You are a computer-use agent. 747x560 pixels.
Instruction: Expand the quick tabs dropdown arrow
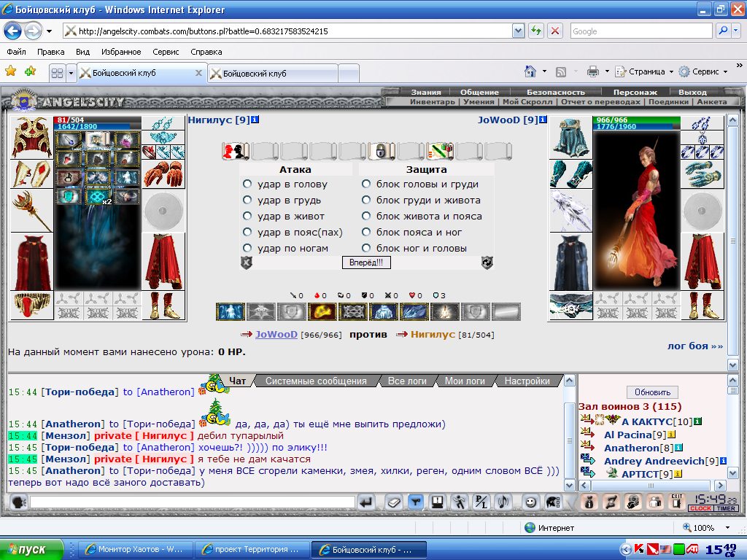[71, 74]
